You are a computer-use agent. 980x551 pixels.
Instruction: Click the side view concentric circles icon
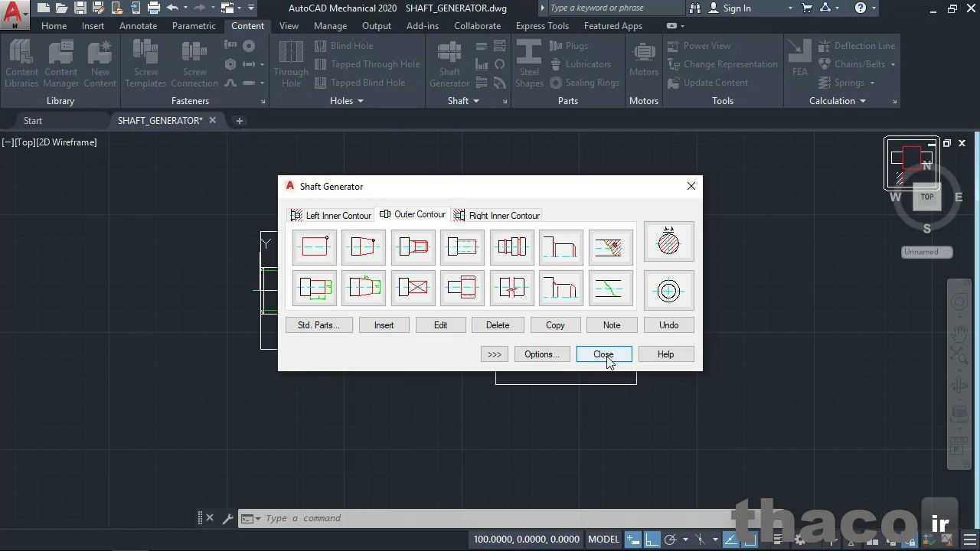coord(669,291)
